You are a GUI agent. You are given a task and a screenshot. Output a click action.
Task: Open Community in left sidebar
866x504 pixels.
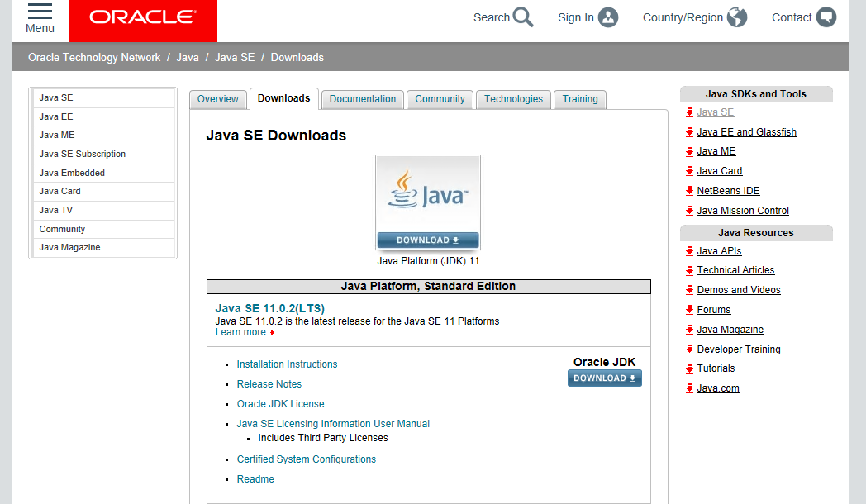tap(103, 229)
